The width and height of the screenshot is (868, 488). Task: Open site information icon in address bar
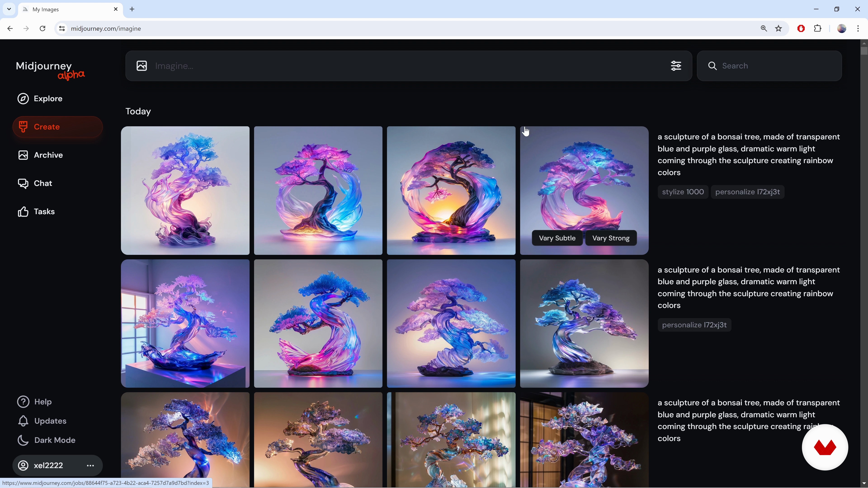point(62,29)
